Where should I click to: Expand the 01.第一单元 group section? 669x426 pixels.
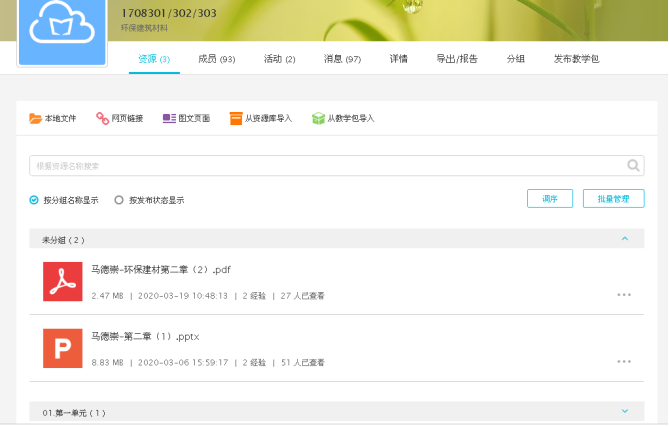click(625, 411)
